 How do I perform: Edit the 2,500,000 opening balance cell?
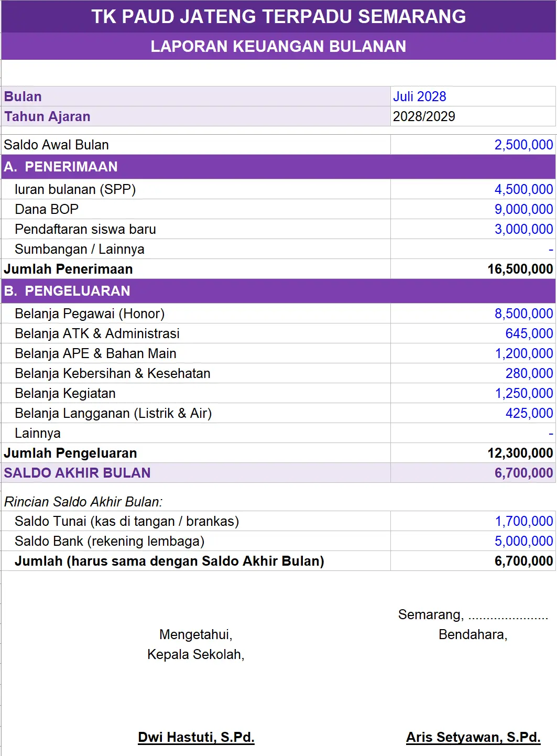click(473, 145)
